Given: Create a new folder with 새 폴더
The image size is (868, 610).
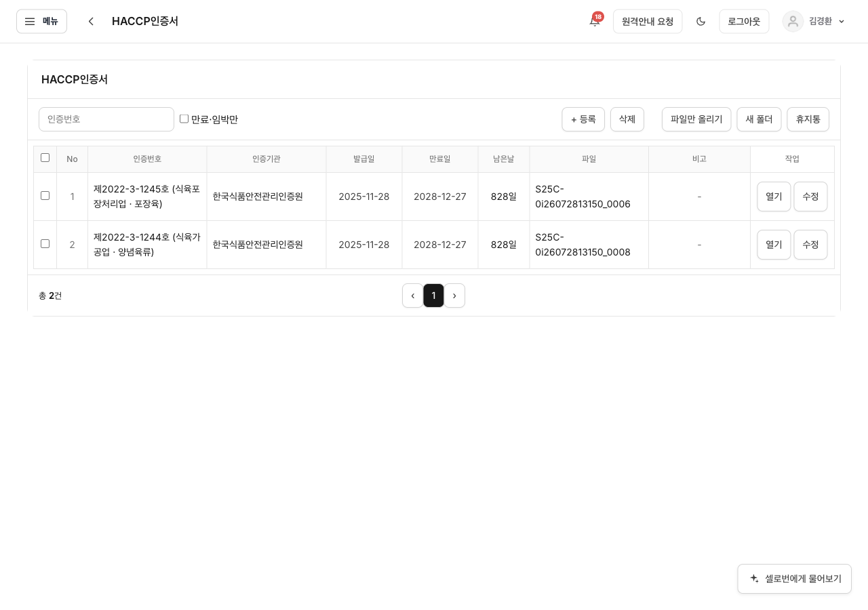Looking at the screenshot, I should pos(759,119).
